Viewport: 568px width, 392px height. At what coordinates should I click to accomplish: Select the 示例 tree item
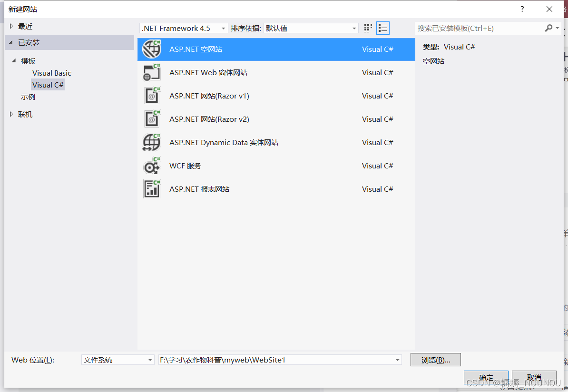(x=28, y=97)
